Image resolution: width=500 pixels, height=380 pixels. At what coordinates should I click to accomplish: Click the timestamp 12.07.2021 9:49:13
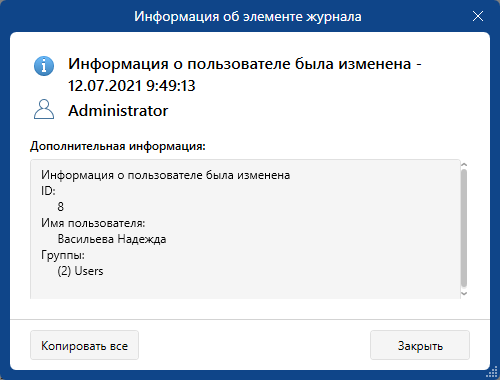[x=132, y=86]
